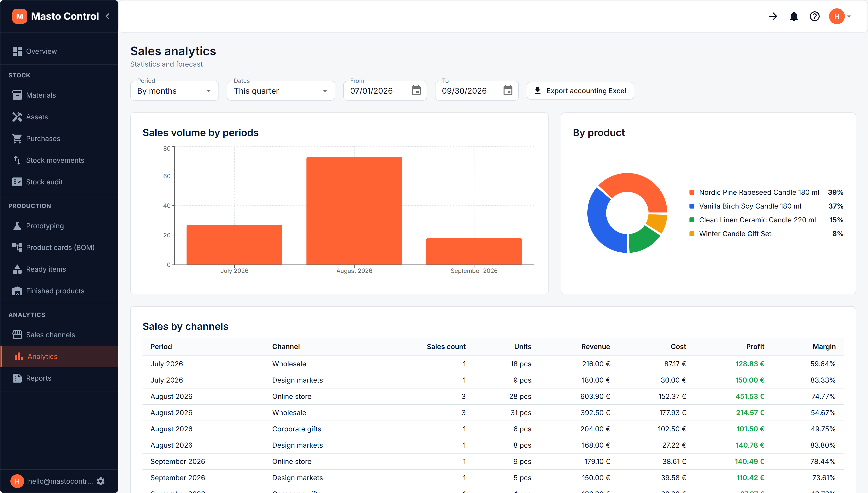The height and width of the screenshot is (493, 868).
Task: Collapse the sidebar with the chevron arrow
Action: point(108,16)
